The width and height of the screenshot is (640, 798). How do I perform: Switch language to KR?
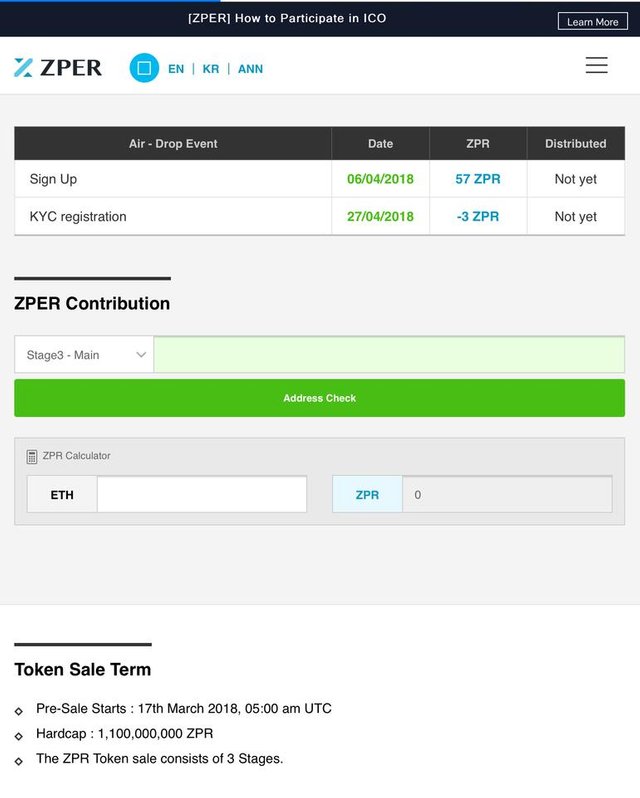(x=210, y=69)
